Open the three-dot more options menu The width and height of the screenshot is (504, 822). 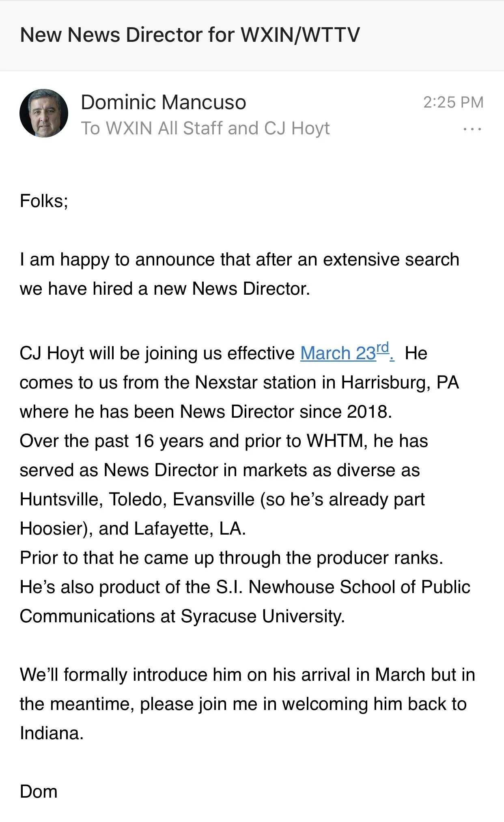472,129
